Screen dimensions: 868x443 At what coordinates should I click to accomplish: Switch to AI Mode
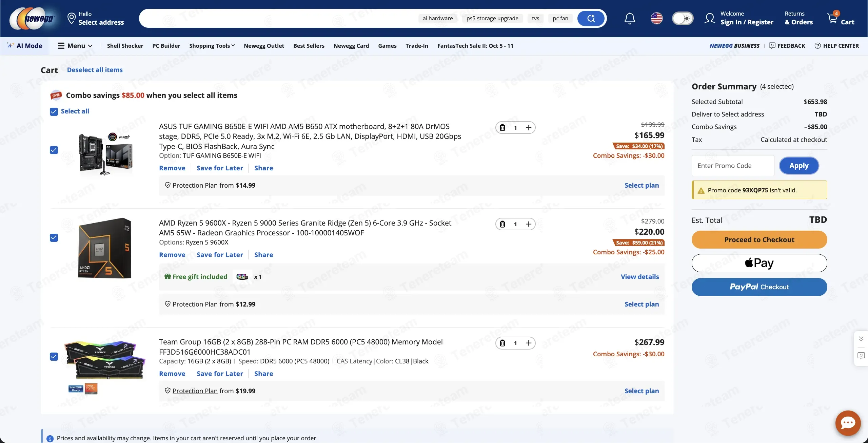click(25, 46)
